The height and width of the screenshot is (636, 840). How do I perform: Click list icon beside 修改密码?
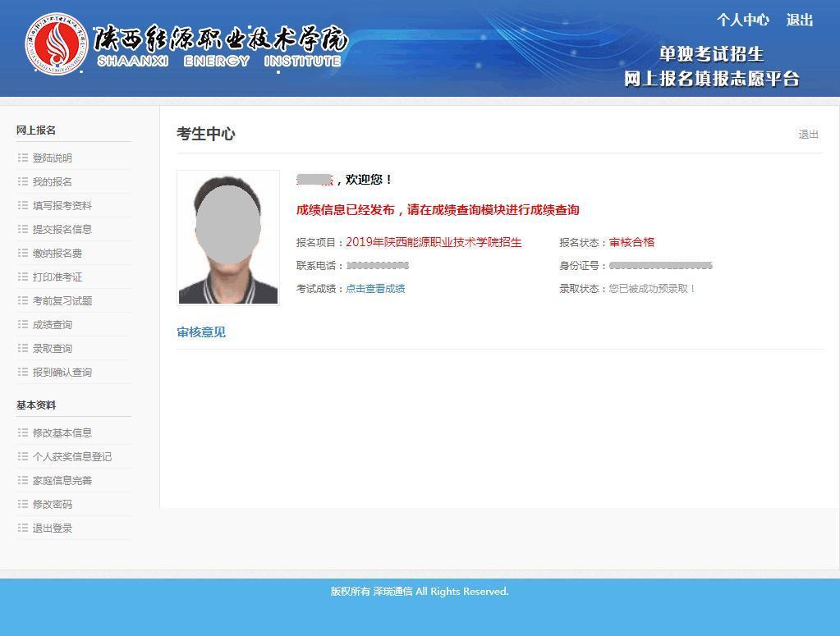point(23,505)
